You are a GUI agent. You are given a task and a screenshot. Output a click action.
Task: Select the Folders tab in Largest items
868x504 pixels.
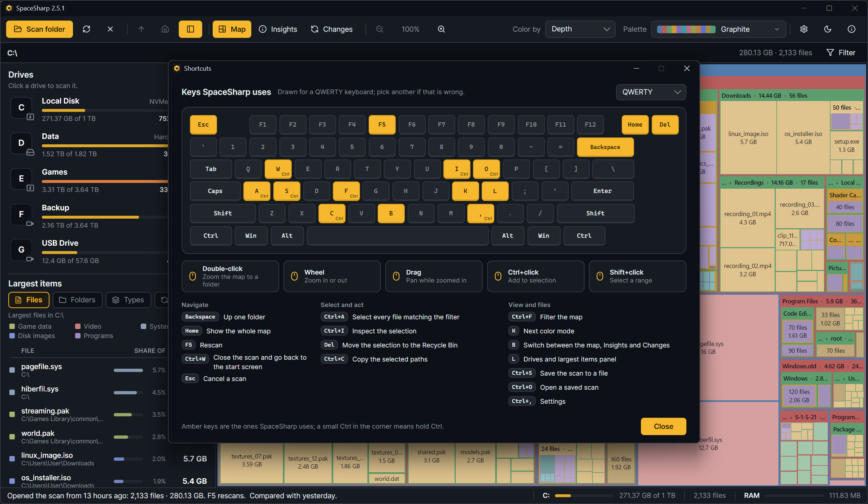[x=78, y=300]
